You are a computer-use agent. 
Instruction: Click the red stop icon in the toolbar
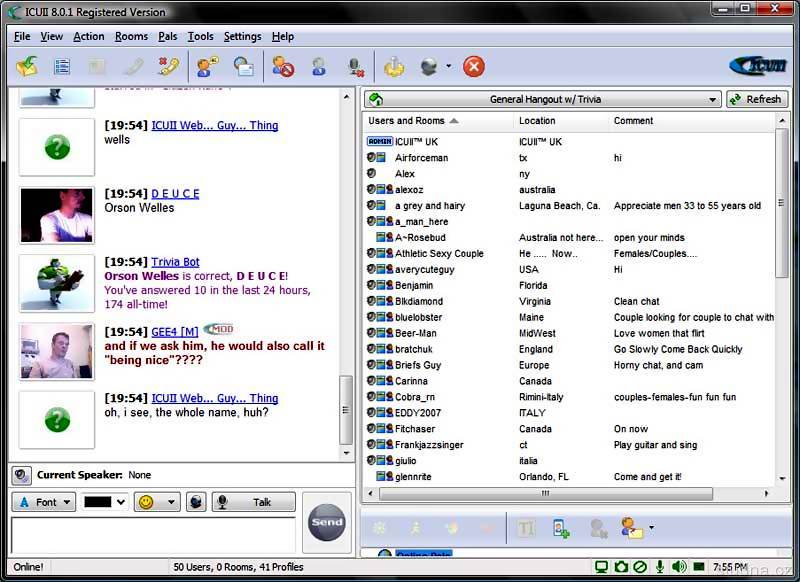pyautogui.click(x=474, y=67)
